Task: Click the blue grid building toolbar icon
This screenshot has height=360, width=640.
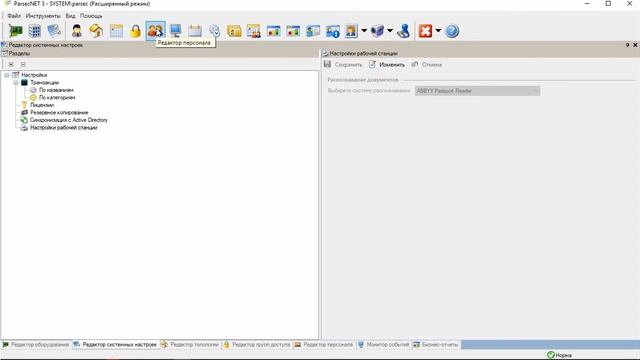Action: pyautogui.click(x=35, y=31)
